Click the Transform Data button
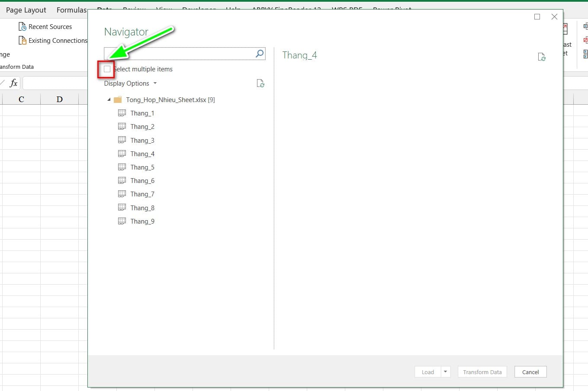Image resolution: width=588 pixels, height=391 pixels. (x=482, y=372)
